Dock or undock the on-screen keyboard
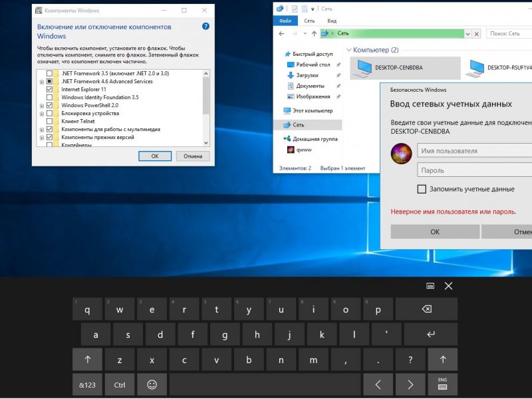Viewport: 532px width, 399px height. click(x=430, y=286)
